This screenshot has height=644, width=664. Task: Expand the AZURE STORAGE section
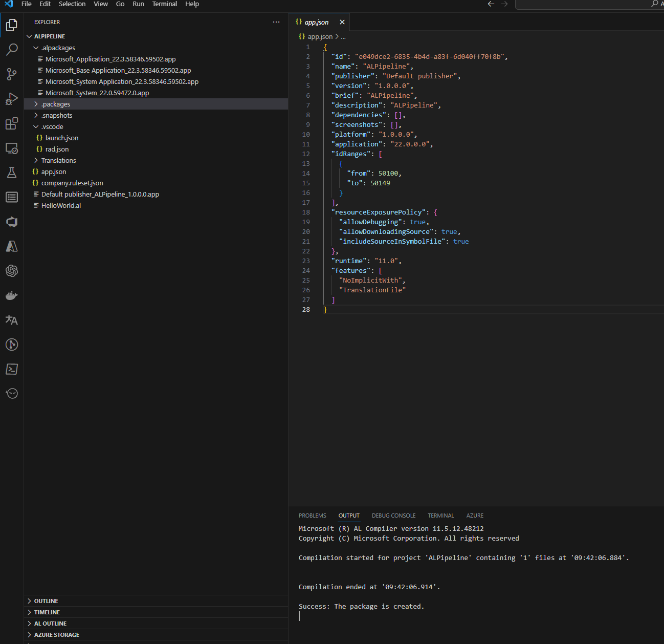pyautogui.click(x=56, y=634)
